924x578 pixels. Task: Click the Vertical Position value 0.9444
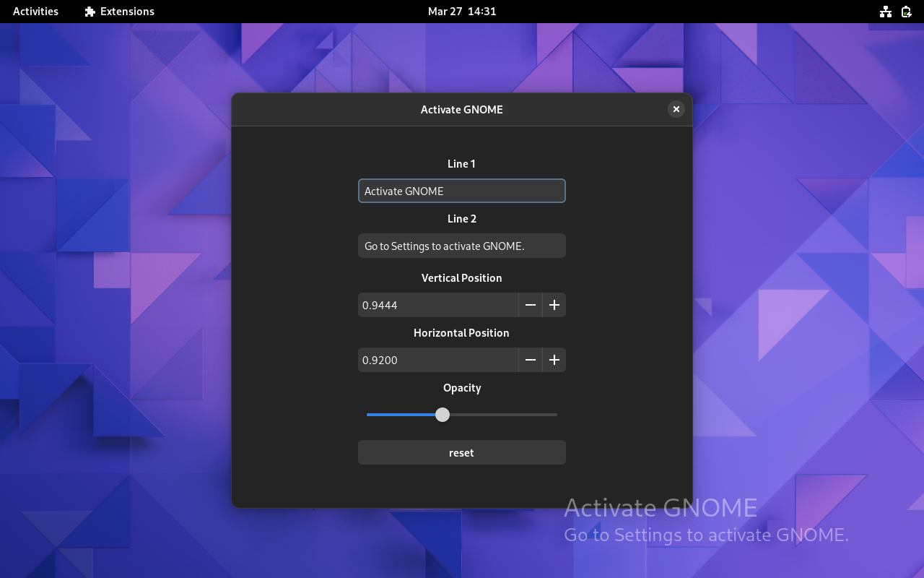(x=380, y=305)
